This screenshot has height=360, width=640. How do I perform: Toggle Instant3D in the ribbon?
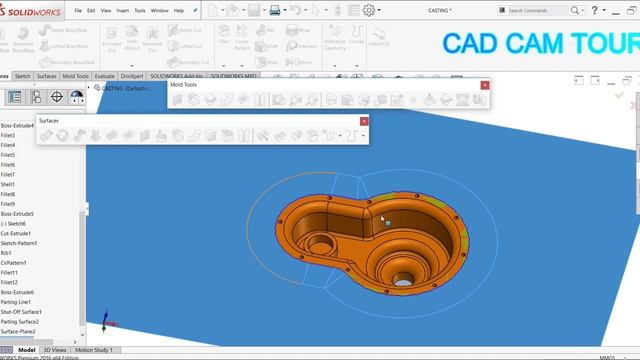pos(379,36)
